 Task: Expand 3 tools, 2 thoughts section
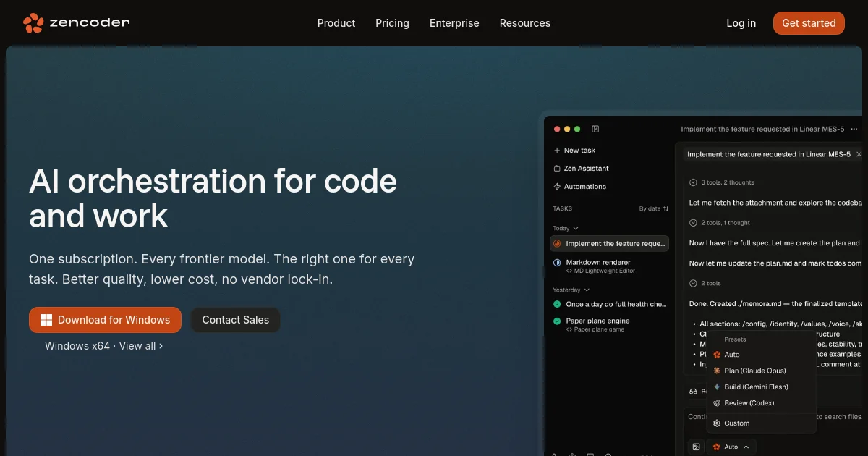coord(722,182)
